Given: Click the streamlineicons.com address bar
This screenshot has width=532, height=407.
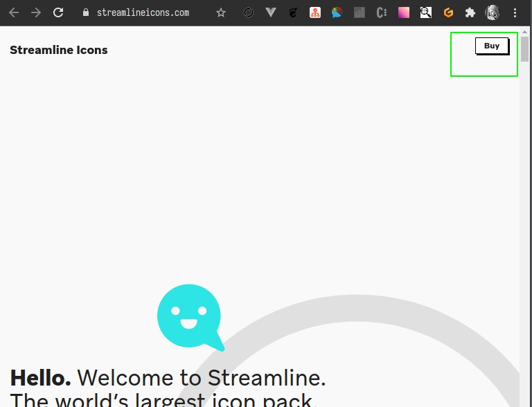Looking at the screenshot, I should pyautogui.click(x=143, y=13).
